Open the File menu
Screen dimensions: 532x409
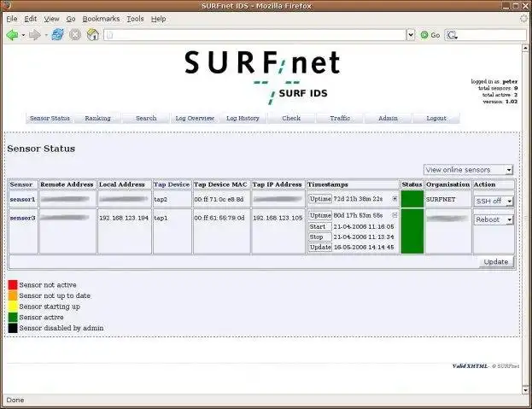(x=12, y=19)
